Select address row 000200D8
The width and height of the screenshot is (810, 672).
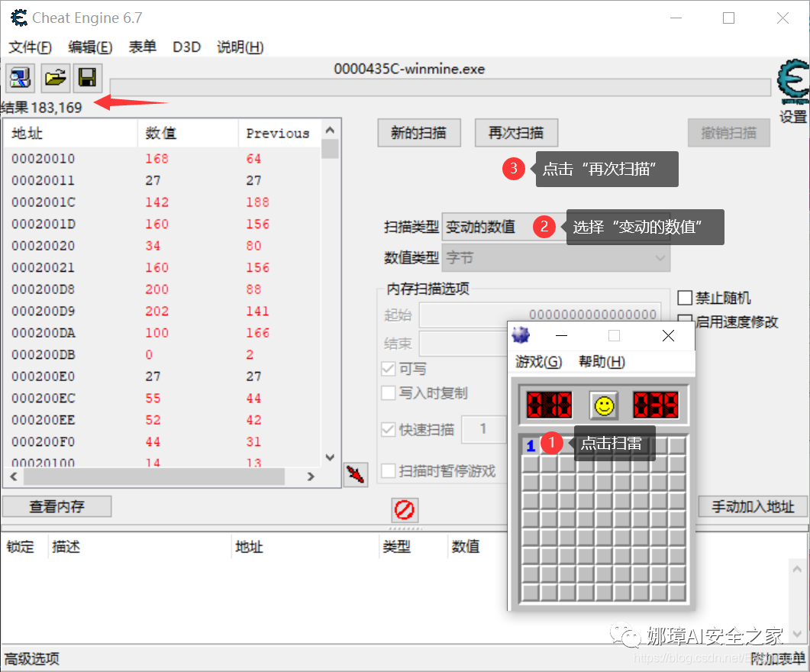tap(163, 289)
